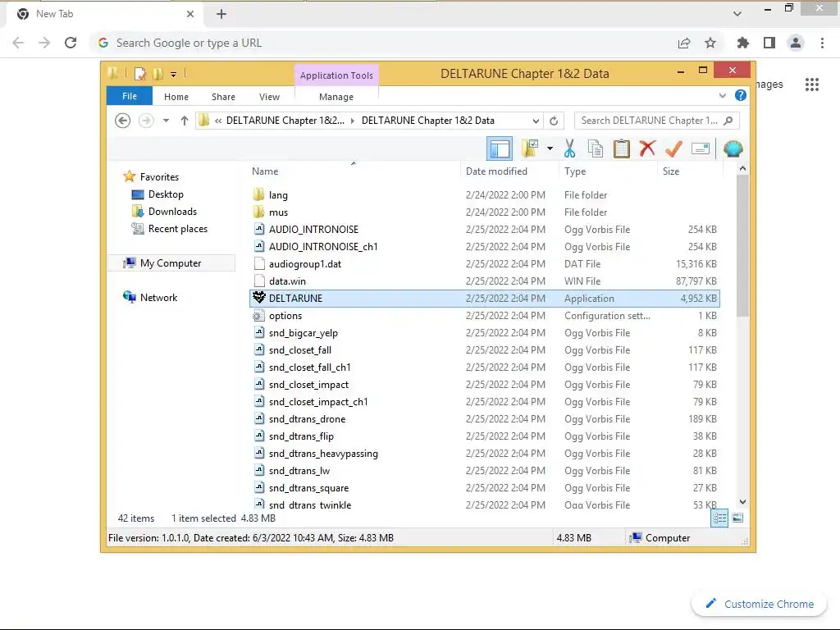Image resolution: width=840 pixels, height=630 pixels.
Task: Click the search magnifier icon in Explorer
Action: pyautogui.click(x=728, y=121)
